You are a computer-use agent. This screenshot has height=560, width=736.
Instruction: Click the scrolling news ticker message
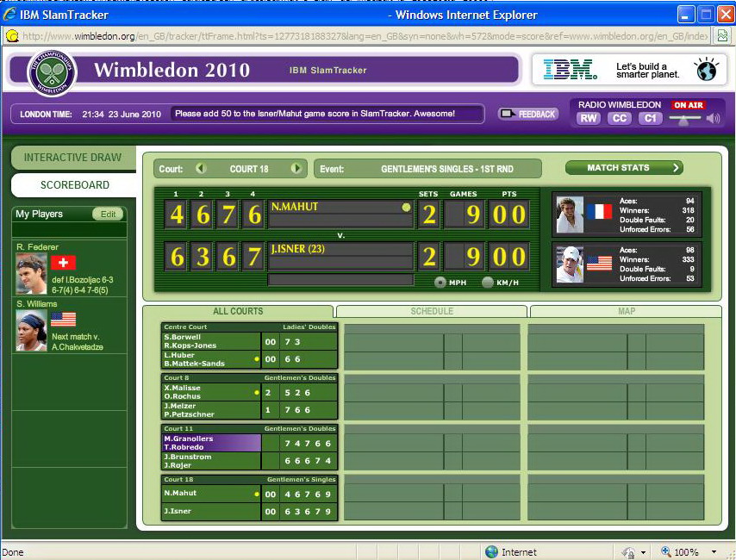[x=327, y=114]
